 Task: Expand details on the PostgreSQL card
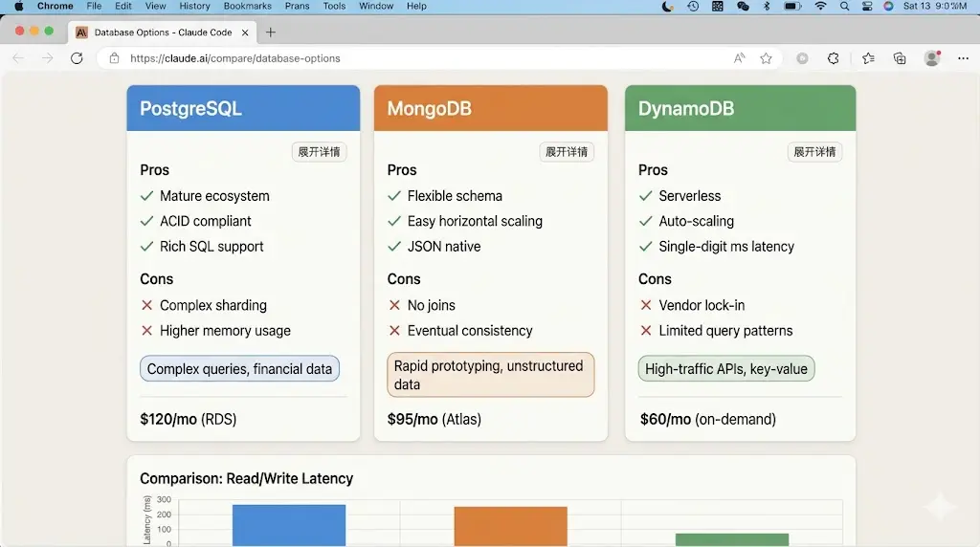319,152
